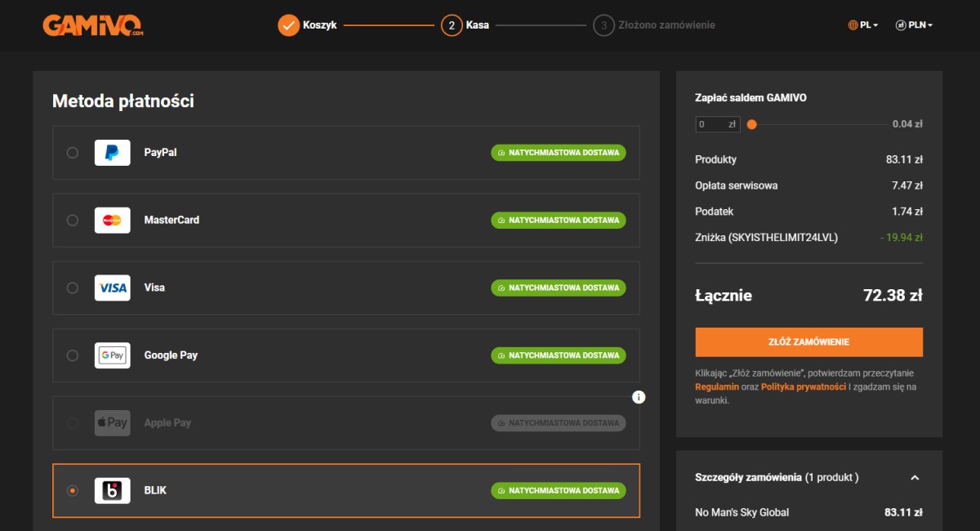980x531 pixels.
Task: Open the Polityka prywatności link
Action: click(804, 386)
